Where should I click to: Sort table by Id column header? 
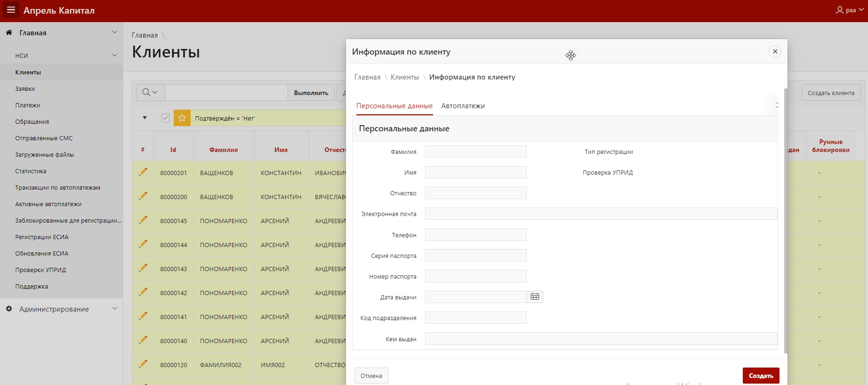(x=173, y=150)
